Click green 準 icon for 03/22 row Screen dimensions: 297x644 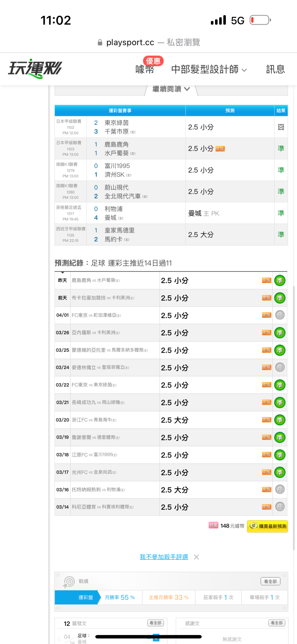tap(280, 385)
